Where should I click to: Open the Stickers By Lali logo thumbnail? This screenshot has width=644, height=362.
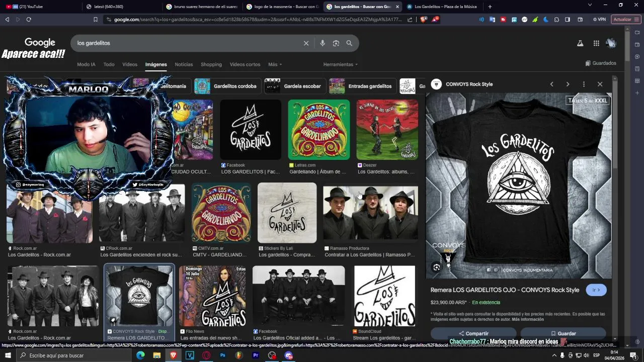[x=287, y=213]
